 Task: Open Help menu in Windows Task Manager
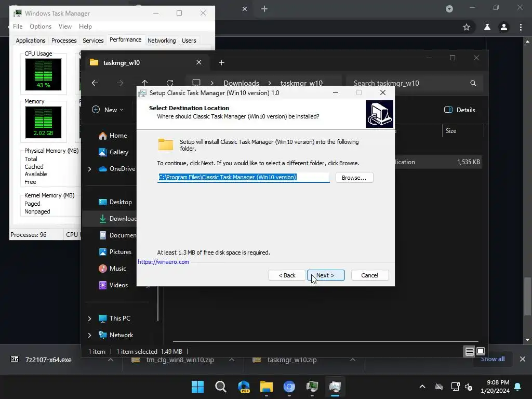coord(85,26)
